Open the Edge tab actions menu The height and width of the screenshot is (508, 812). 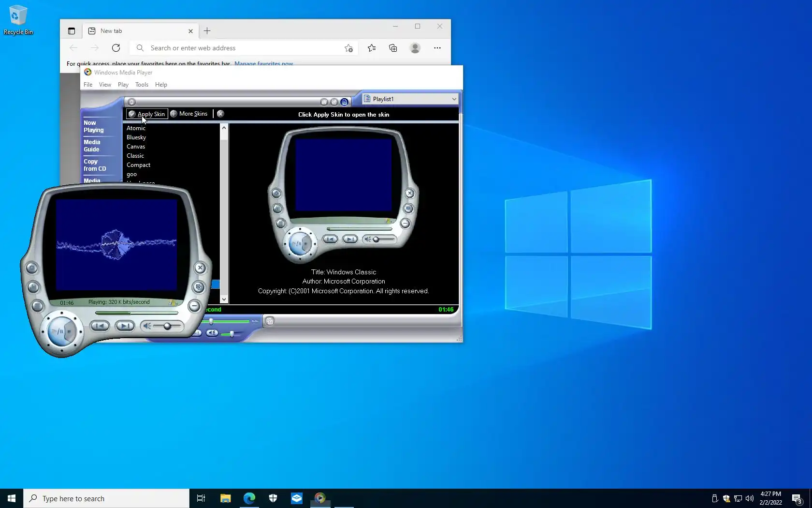[72, 31]
